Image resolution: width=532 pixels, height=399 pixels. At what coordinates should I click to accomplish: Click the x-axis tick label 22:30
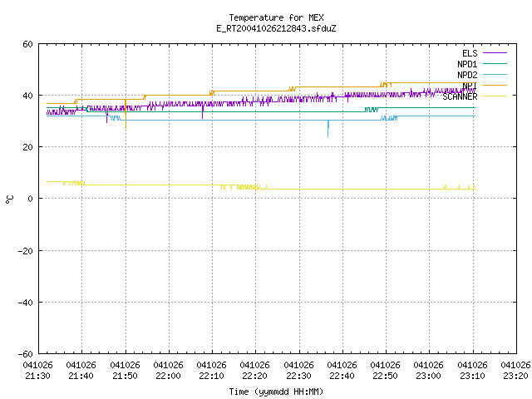click(298, 376)
